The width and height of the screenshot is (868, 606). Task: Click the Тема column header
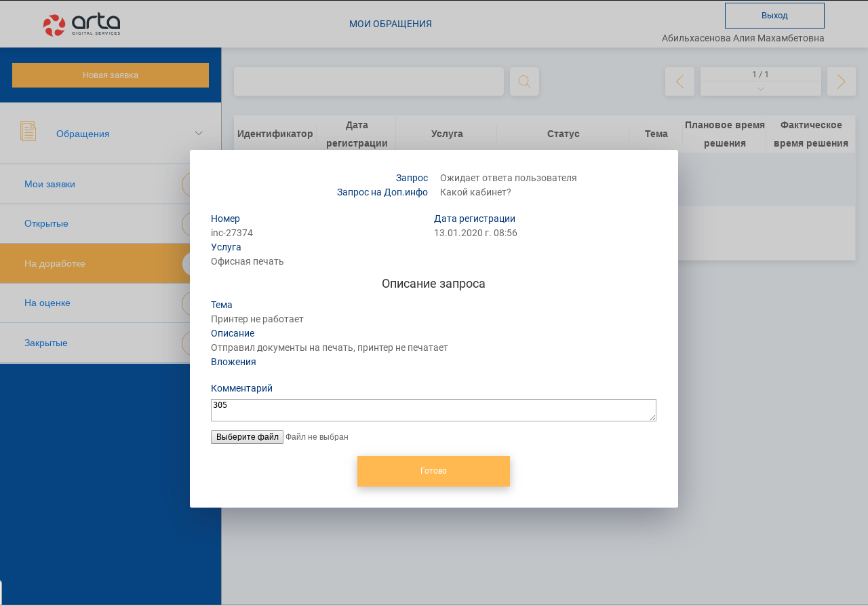(x=656, y=134)
